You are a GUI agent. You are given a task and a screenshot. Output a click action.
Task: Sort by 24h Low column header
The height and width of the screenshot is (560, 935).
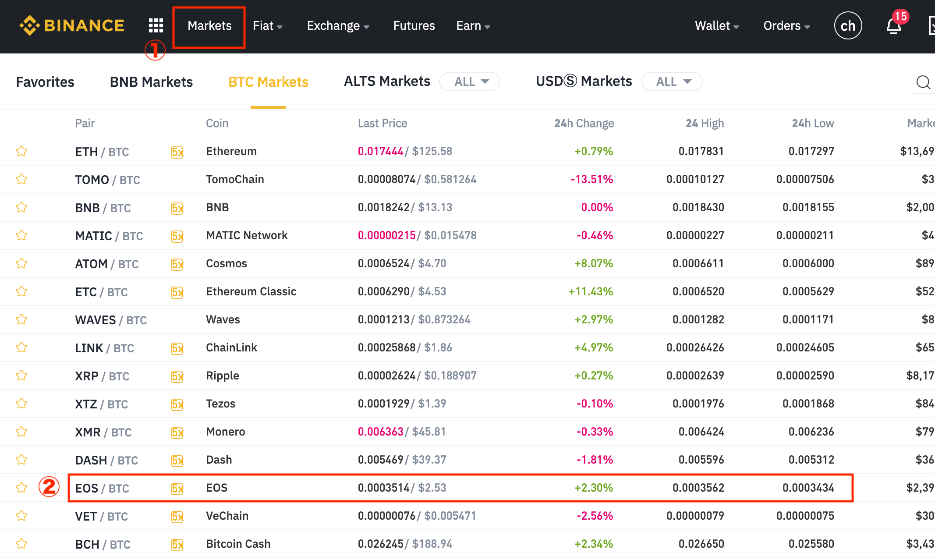(813, 123)
